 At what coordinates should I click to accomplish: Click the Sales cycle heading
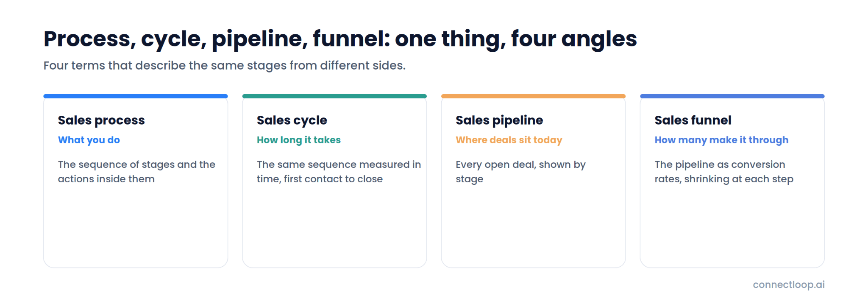click(292, 120)
